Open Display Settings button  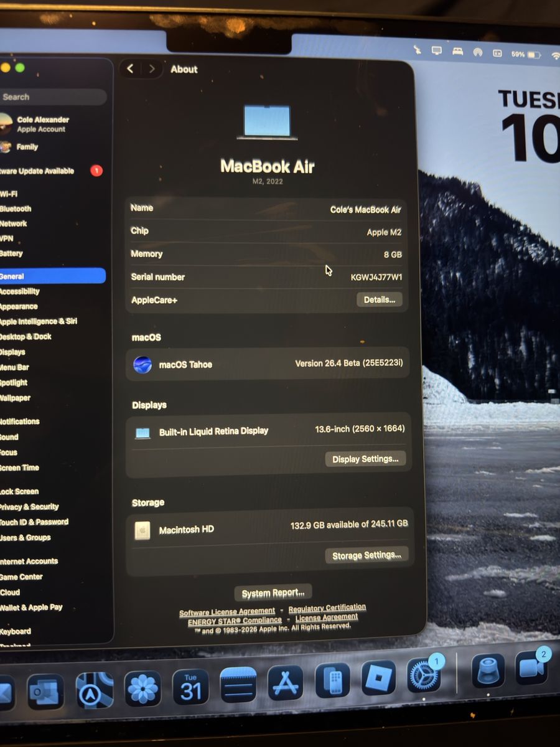365,459
